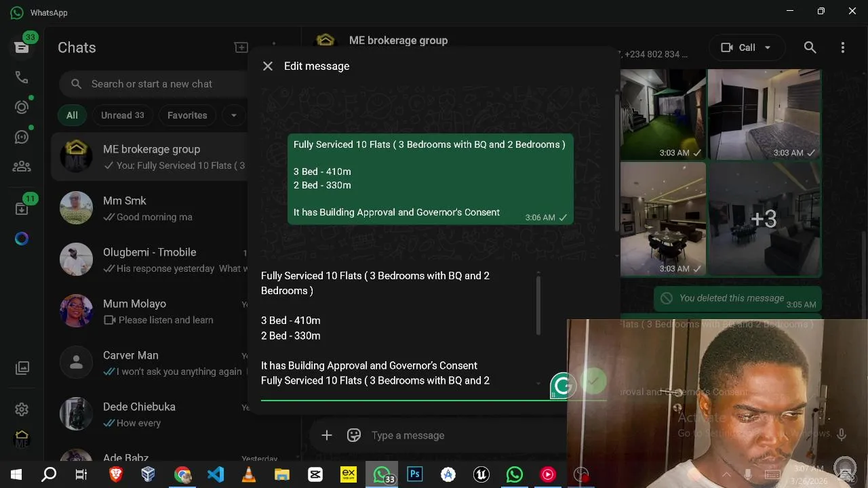Open the green staircase photo thumbnail

click(663, 114)
